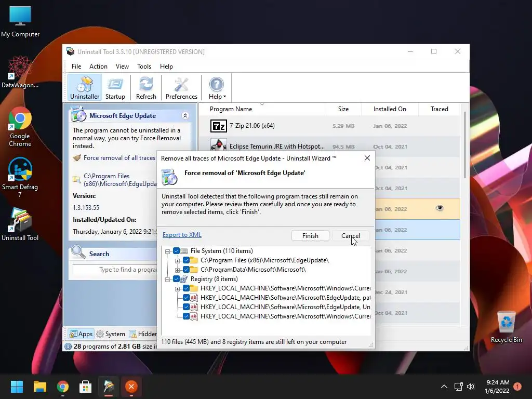Click the Refresh toolbar icon

pyautogui.click(x=146, y=88)
